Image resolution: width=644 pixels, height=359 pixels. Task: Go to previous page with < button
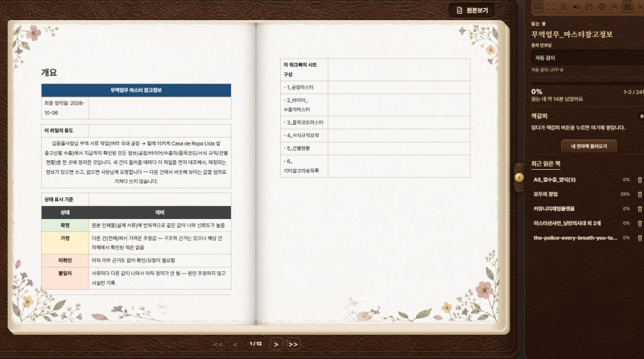pos(235,345)
